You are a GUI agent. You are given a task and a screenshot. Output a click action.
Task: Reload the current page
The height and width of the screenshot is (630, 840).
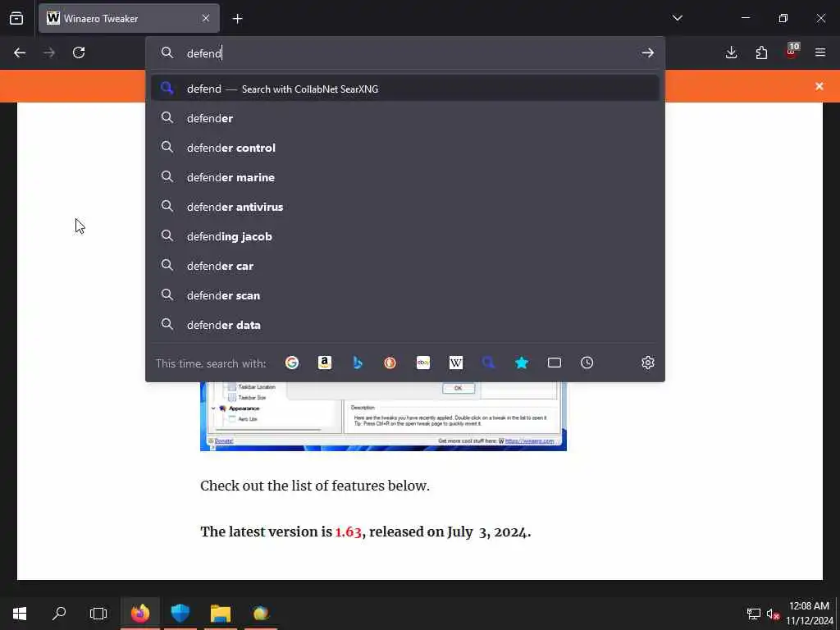click(x=79, y=52)
